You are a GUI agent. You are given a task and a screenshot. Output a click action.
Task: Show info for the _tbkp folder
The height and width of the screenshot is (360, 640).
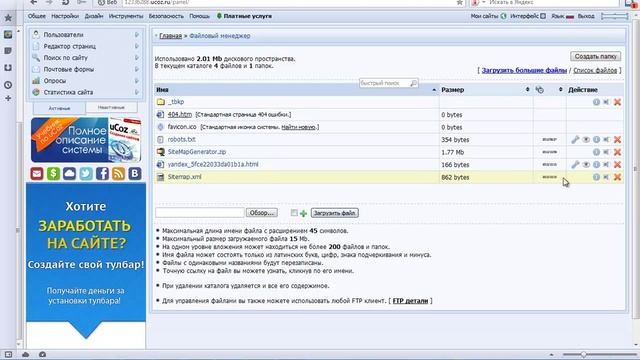tap(596, 102)
